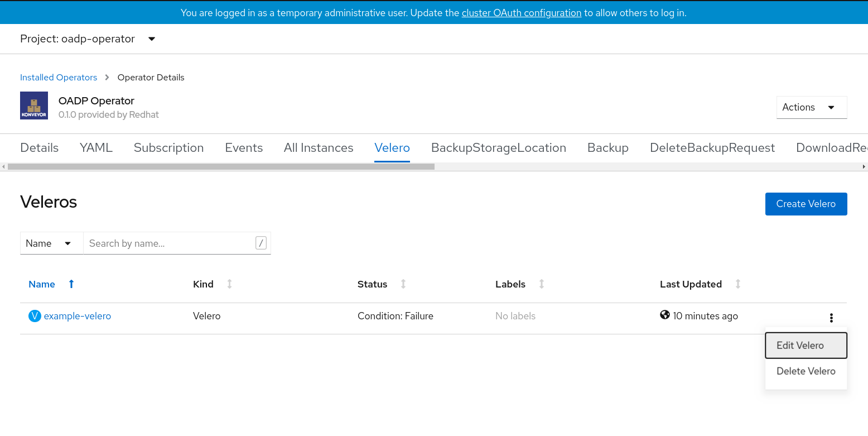Click the 10 minutes ago timestamp
The height and width of the screenshot is (436, 868).
coord(705,316)
